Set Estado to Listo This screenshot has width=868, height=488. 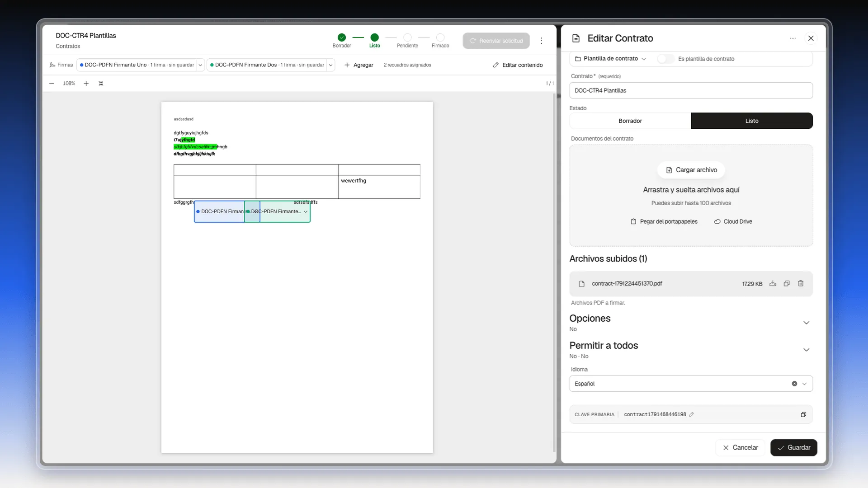click(752, 121)
